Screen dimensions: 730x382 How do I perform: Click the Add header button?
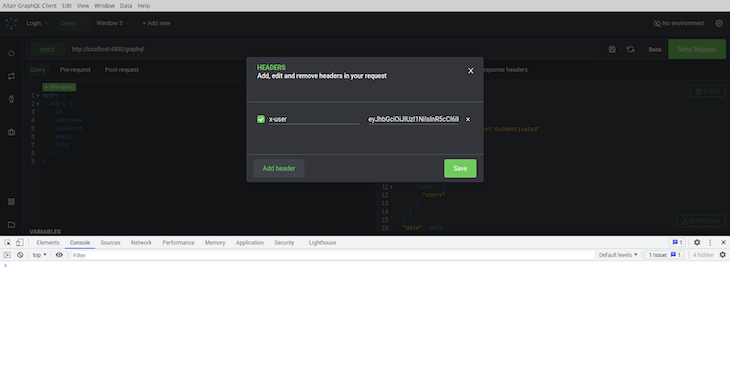(x=279, y=168)
